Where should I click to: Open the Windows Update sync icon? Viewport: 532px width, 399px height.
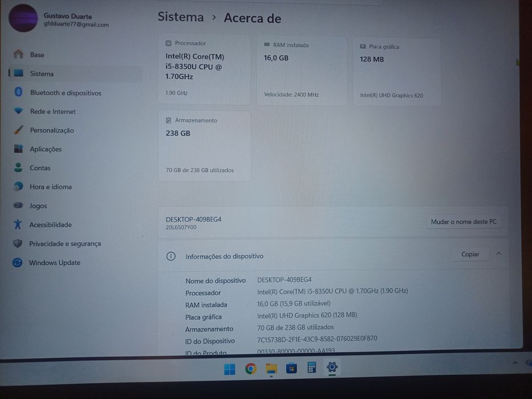(17, 262)
